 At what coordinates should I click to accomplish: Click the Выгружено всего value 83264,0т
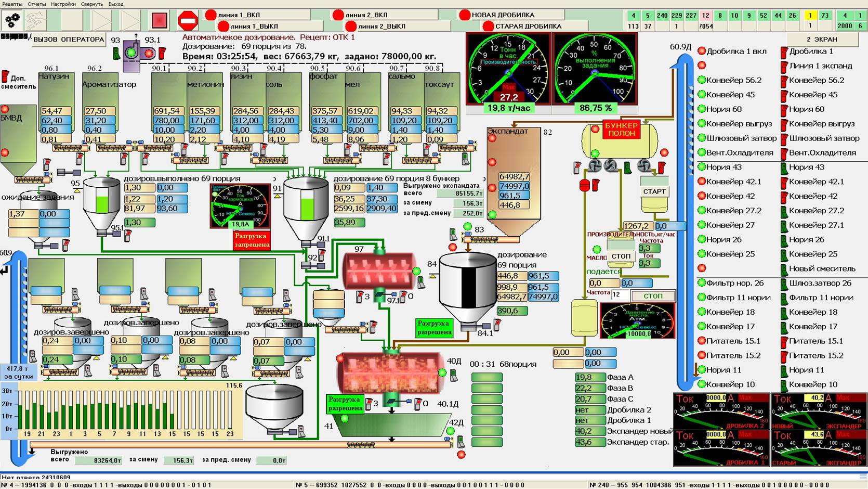pos(99,460)
